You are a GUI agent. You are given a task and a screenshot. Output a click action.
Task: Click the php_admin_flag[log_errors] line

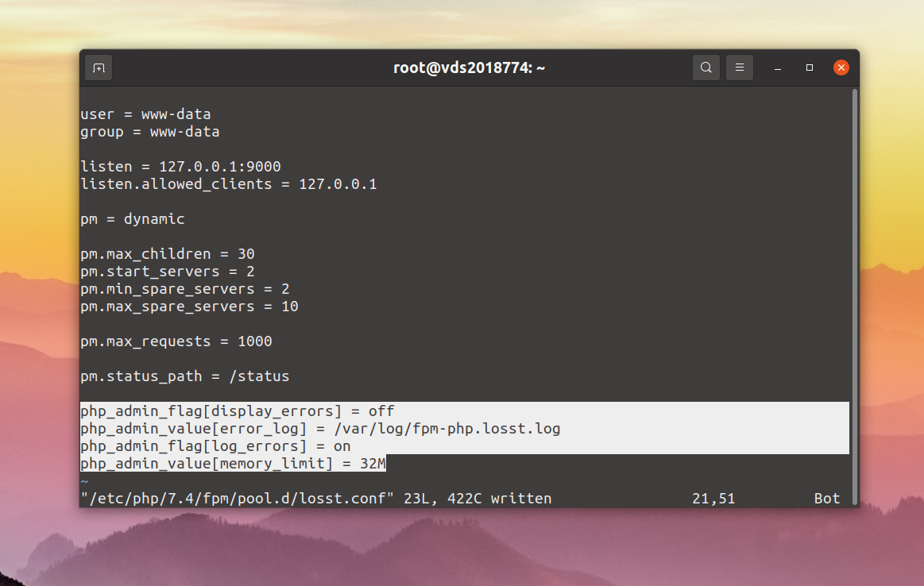(215, 446)
